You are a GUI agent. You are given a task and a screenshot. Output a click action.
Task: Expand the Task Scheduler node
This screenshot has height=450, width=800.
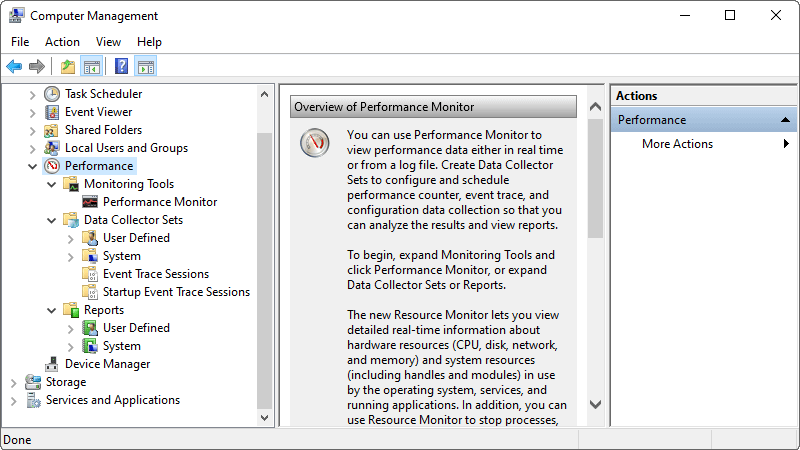coord(32,94)
